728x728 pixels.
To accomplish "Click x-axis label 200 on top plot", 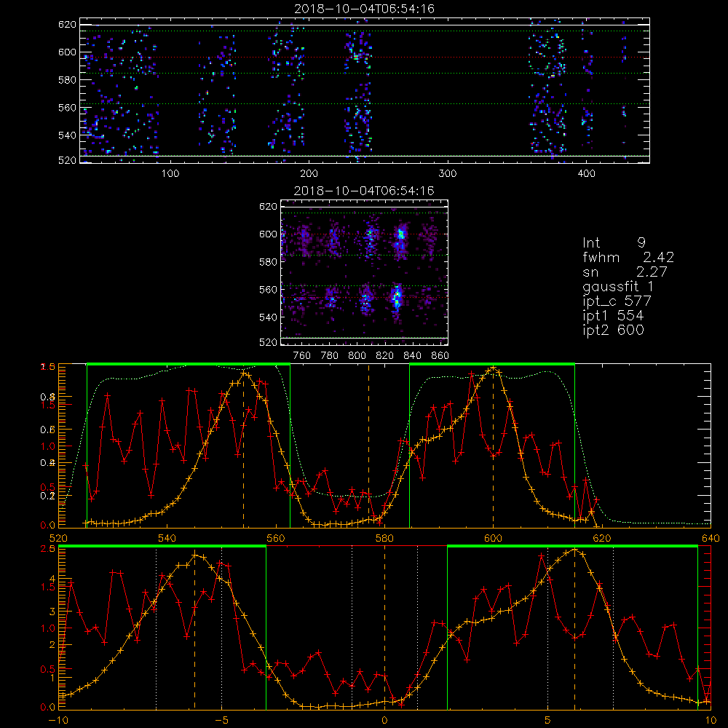I will 309,174.
